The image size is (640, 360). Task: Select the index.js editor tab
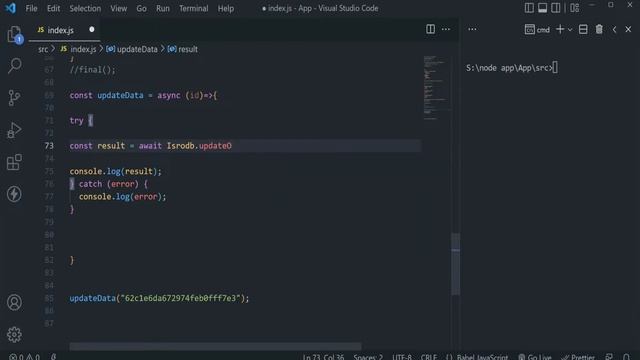click(x=64, y=30)
